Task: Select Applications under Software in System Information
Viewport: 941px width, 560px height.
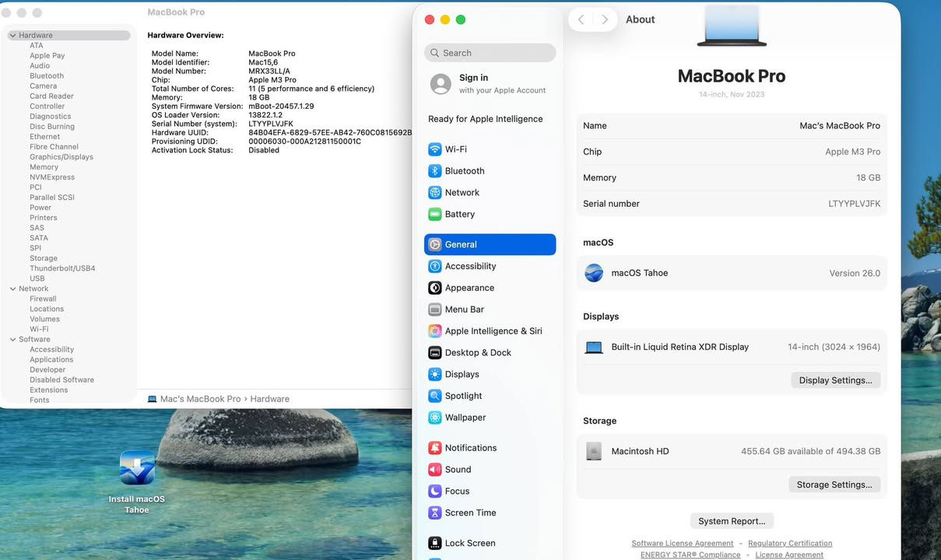Action: 51,359
